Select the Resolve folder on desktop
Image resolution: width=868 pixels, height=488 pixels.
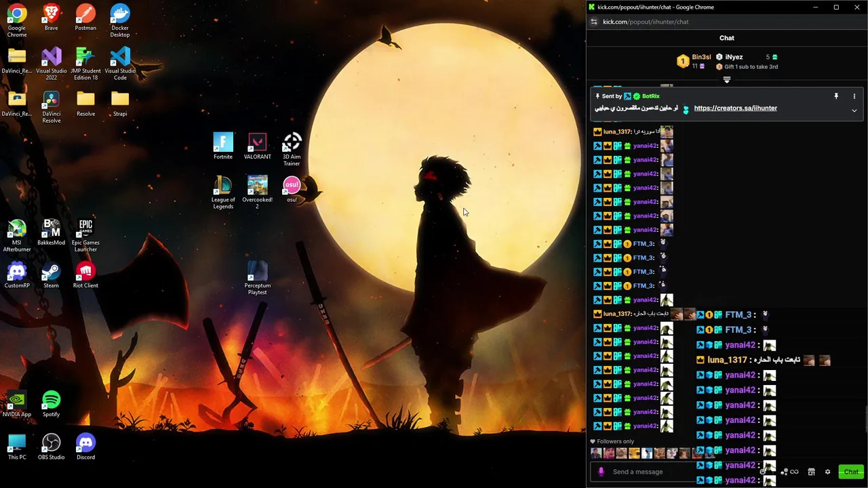[85, 103]
